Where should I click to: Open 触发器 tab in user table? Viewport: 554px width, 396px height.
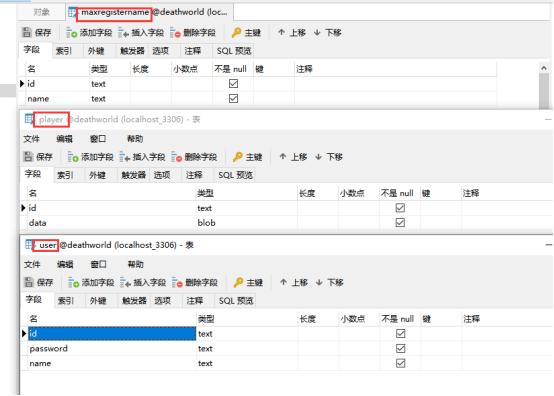[x=134, y=301]
